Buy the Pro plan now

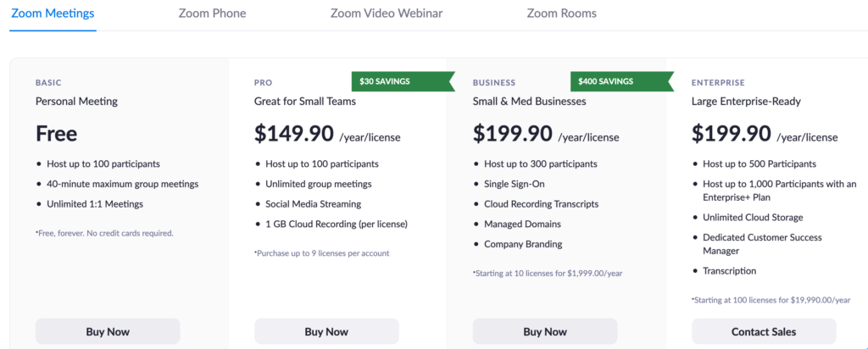326,331
